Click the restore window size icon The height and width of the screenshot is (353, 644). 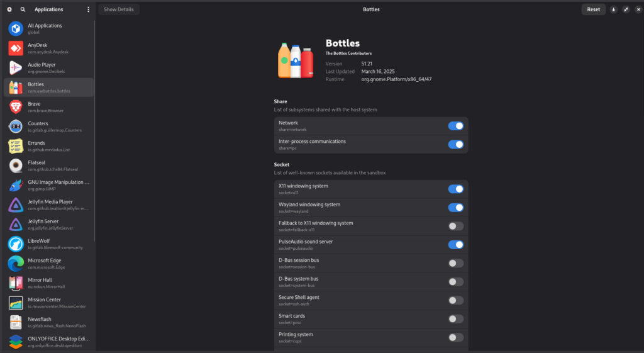coord(626,9)
